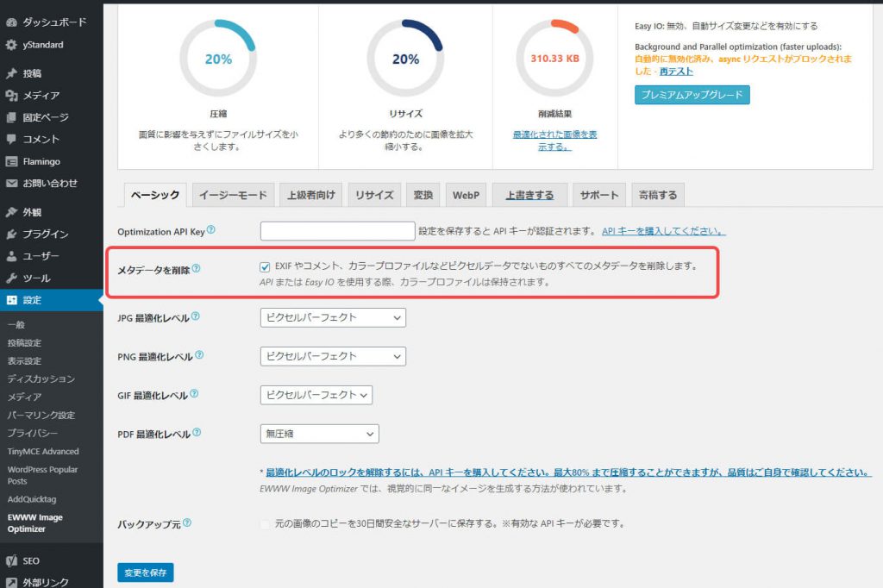Expand the JPG 最適化レベル dropdown
Viewport: 883px width, 588px height.
tap(332, 317)
